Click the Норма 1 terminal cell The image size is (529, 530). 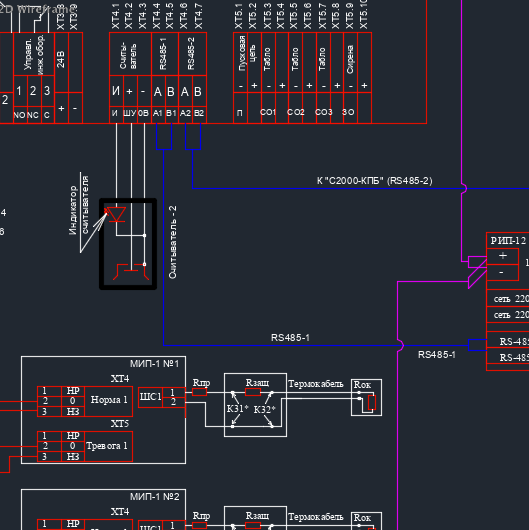[x=109, y=401]
